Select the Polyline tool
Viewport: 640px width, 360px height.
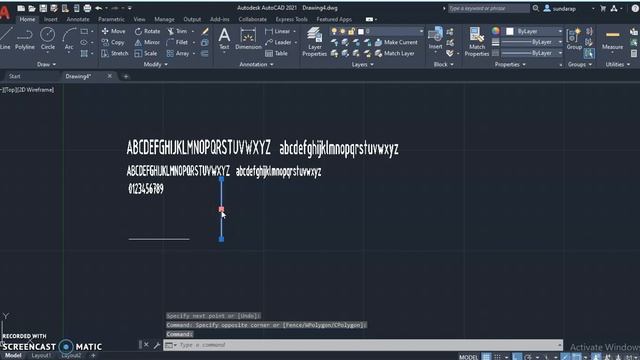(x=24, y=39)
